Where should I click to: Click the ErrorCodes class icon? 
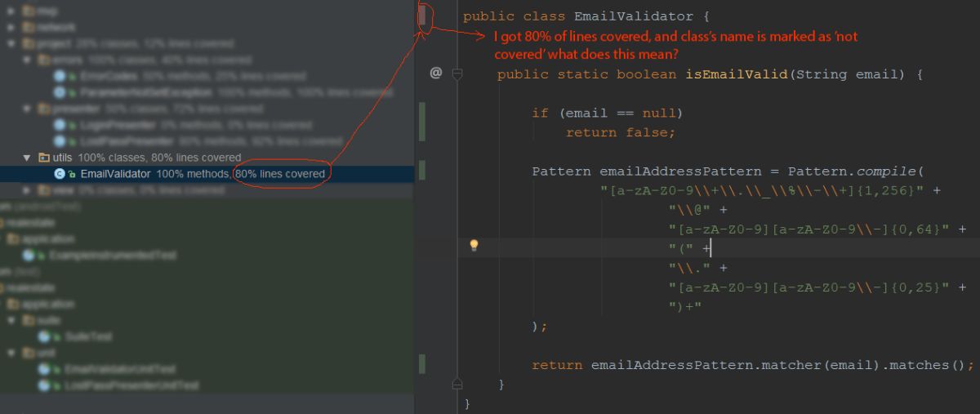click(x=60, y=76)
